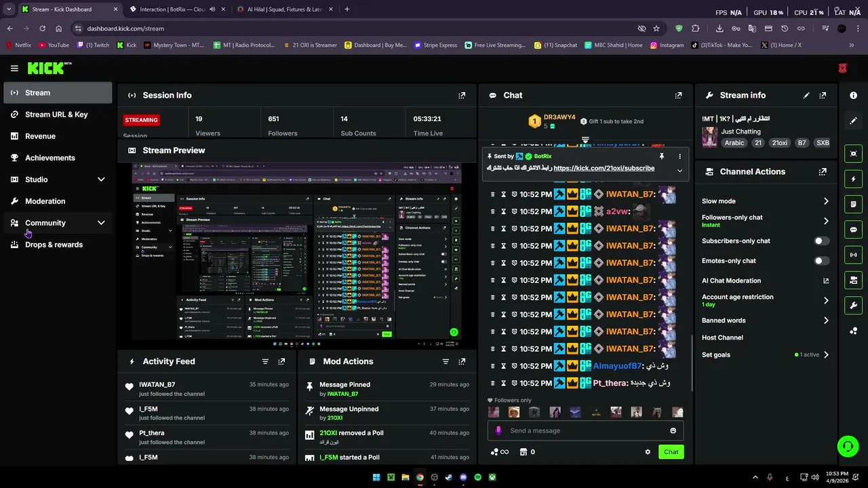Open the Twitch bookmark

(93, 45)
